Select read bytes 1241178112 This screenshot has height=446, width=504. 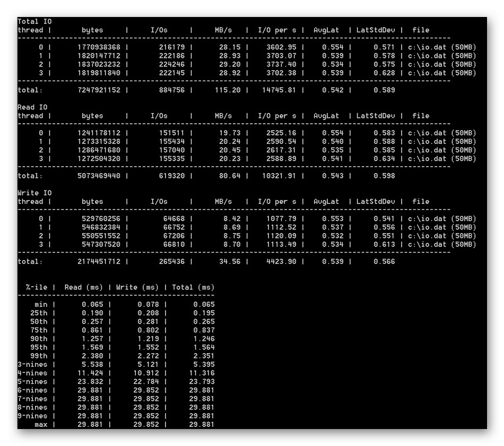point(99,133)
